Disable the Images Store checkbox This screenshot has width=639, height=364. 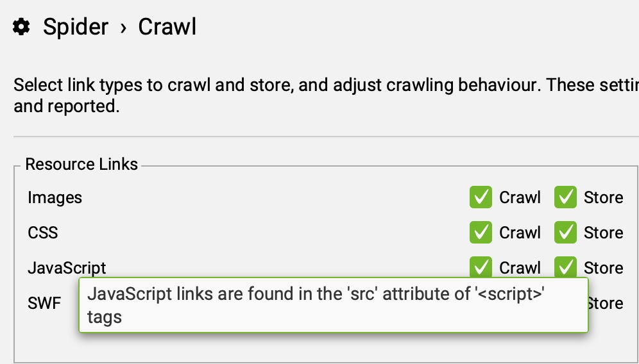[565, 197]
